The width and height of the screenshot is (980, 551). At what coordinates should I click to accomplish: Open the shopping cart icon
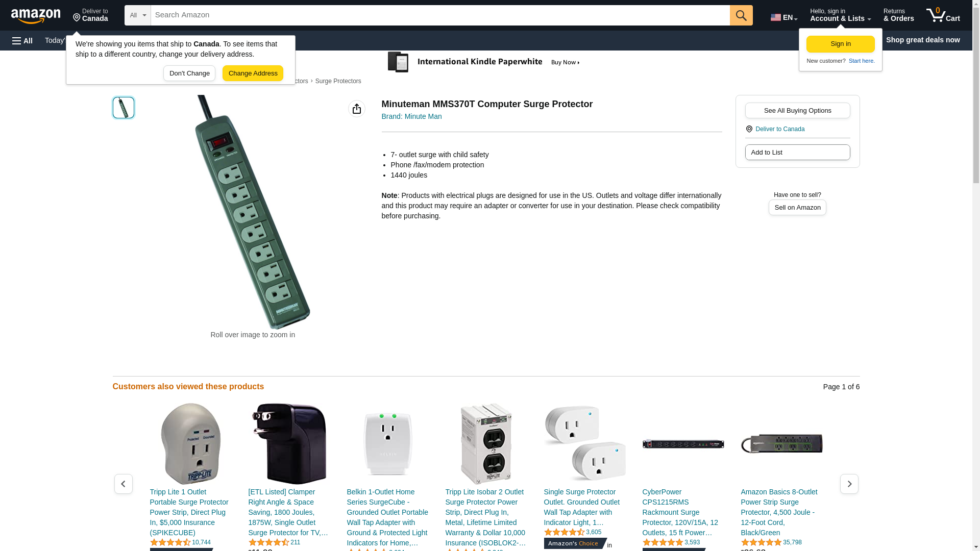[x=943, y=15]
